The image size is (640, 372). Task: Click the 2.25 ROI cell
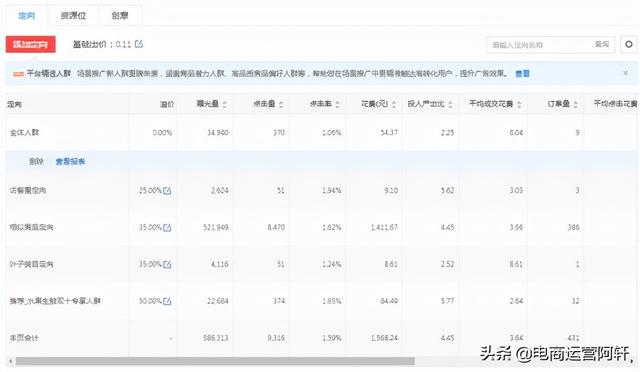pyautogui.click(x=447, y=133)
